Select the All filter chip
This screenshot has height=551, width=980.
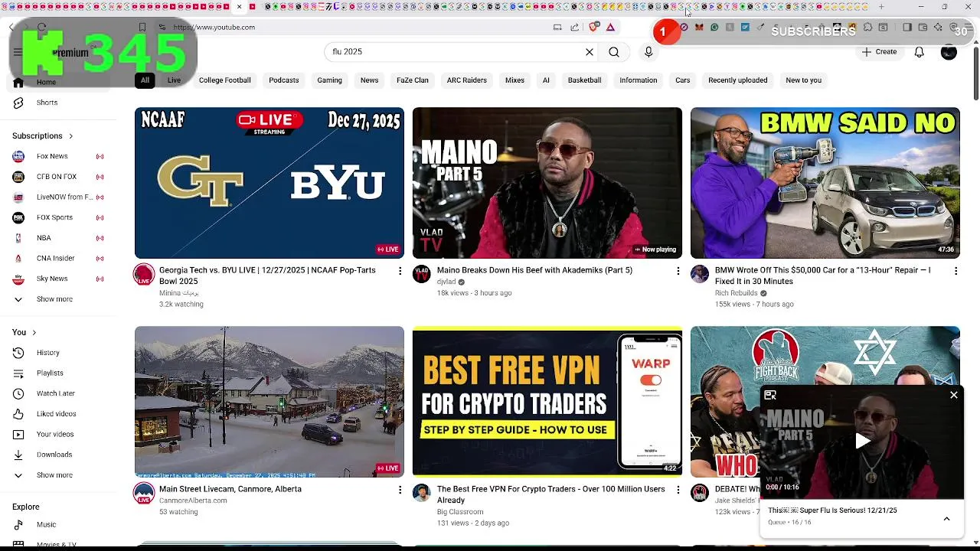pos(145,80)
